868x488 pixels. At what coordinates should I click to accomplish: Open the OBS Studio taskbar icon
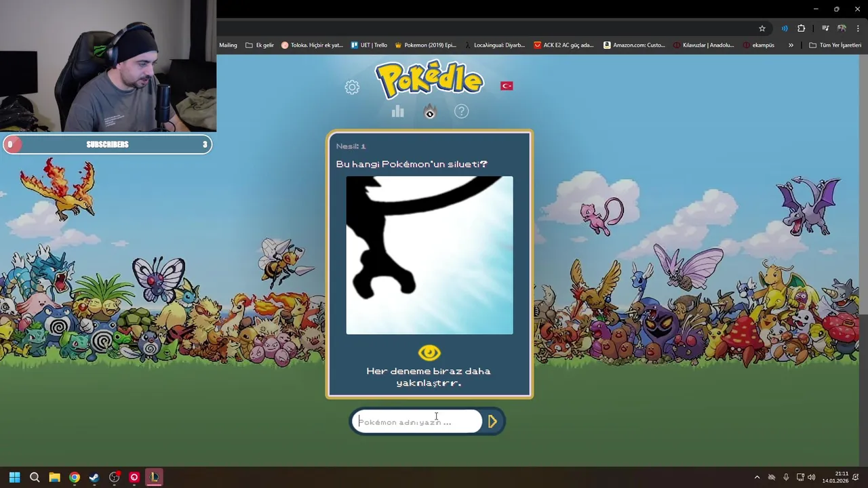click(114, 477)
